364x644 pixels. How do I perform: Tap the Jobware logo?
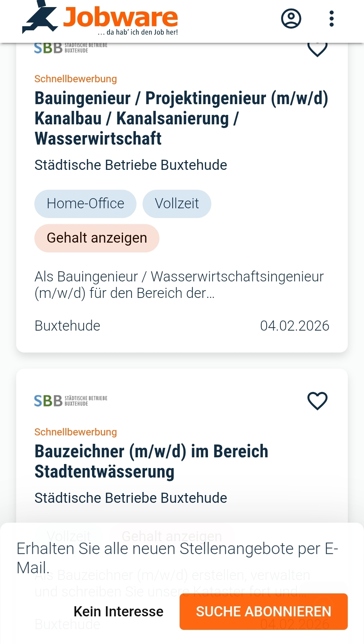tap(100, 19)
